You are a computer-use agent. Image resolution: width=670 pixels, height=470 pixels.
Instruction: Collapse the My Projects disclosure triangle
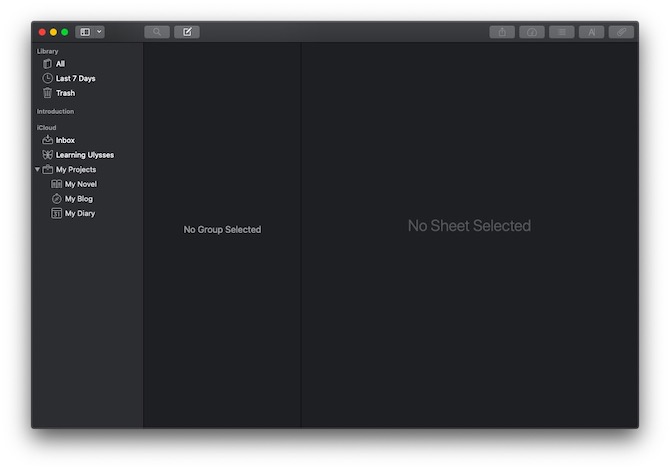(38, 169)
